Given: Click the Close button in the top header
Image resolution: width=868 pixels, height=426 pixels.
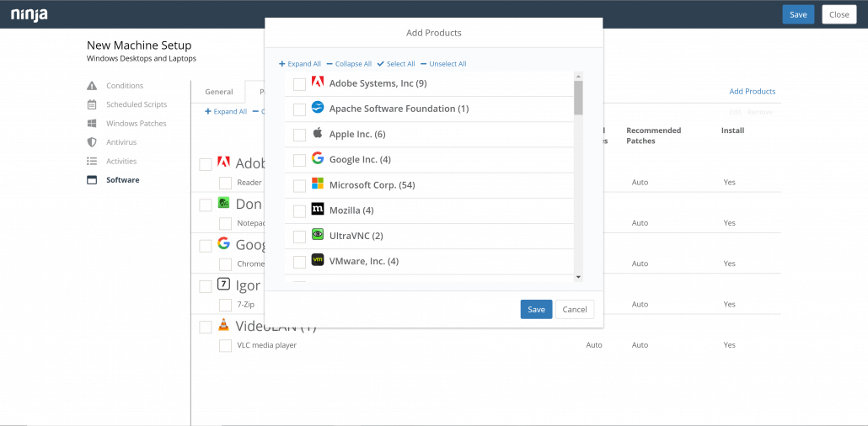Looking at the screenshot, I should click(839, 14).
